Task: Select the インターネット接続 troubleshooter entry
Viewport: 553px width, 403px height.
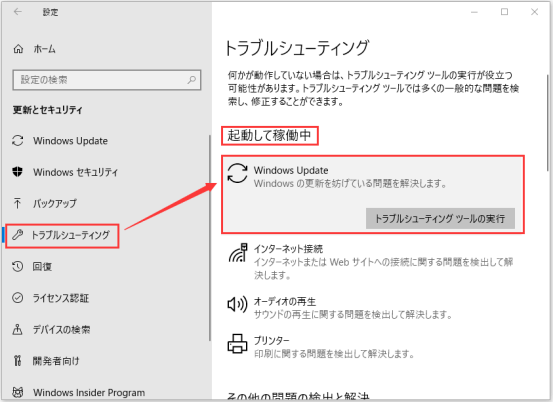Action: click(370, 262)
